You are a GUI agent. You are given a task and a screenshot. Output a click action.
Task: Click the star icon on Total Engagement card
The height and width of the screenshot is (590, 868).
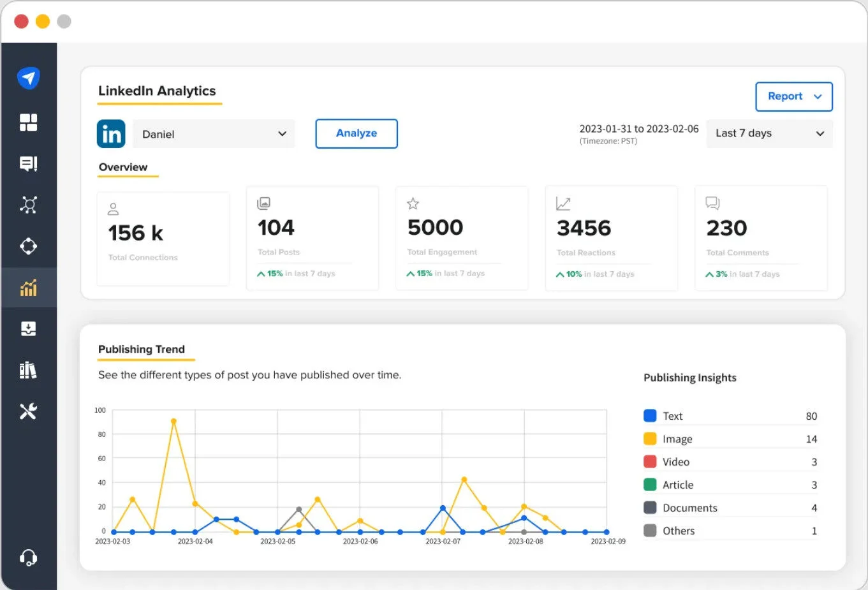413,203
